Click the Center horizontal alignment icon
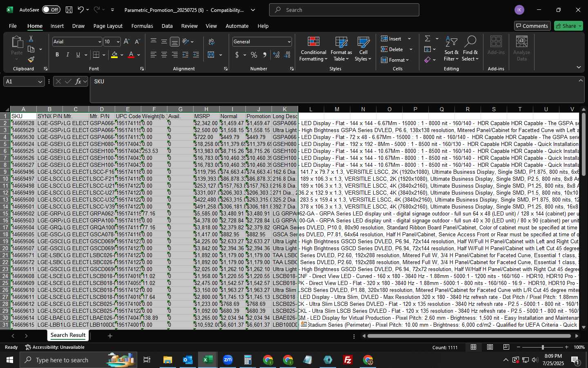 click(x=164, y=55)
